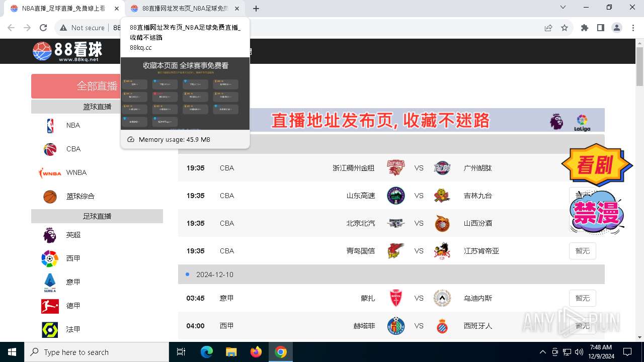Open the Chrome extensions puzzle icon

(x=585, y=28)
